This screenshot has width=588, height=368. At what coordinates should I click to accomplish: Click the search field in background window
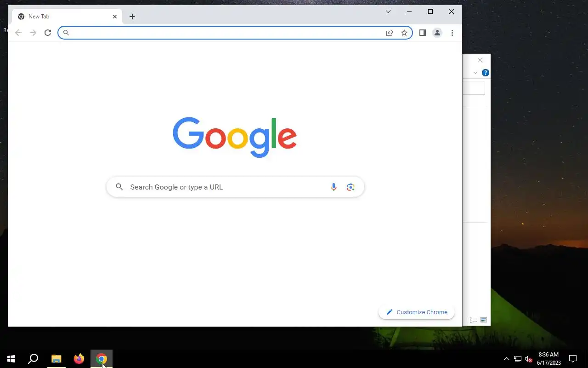474,88
